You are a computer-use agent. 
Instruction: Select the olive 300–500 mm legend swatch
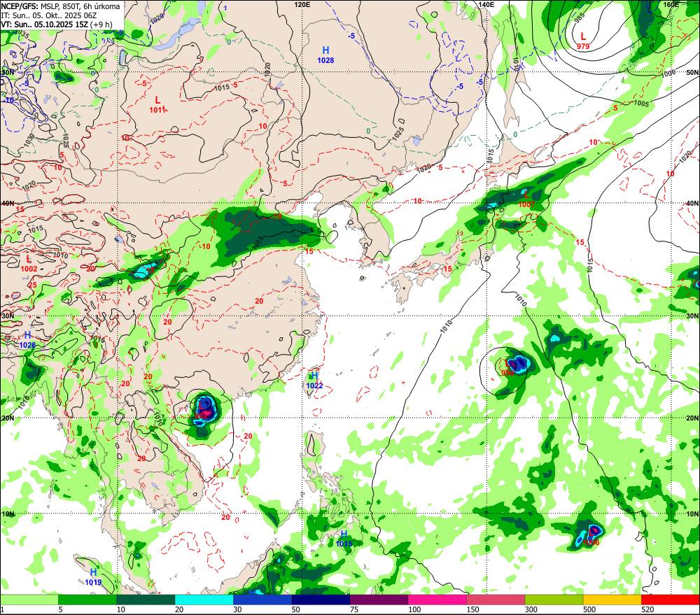click(x=554, y=600)
